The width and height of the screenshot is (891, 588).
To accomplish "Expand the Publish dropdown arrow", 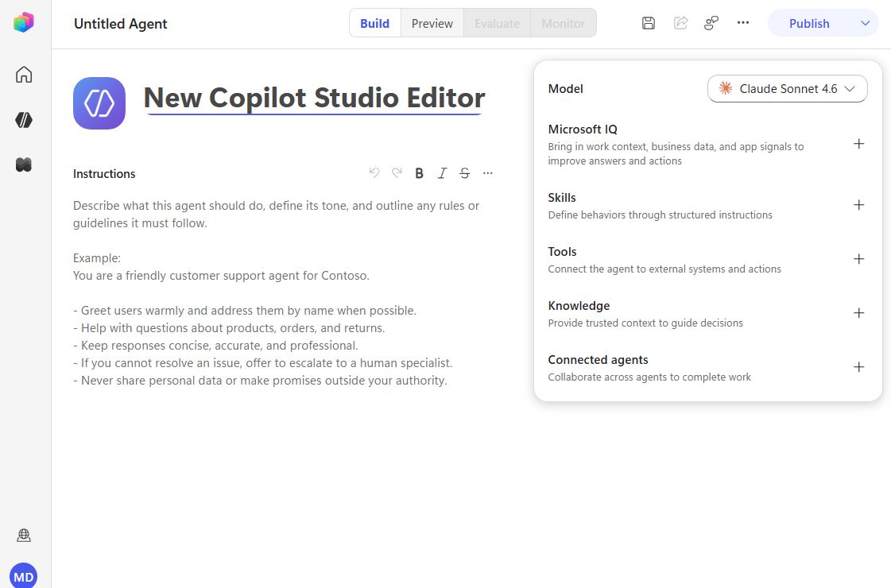I will point(865,23).
